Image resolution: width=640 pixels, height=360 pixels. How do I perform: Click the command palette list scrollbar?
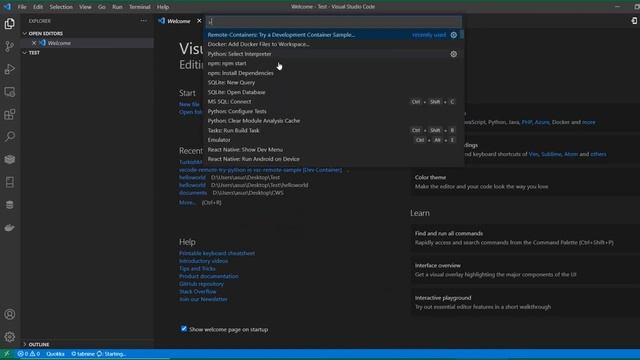tap(462, 35)
